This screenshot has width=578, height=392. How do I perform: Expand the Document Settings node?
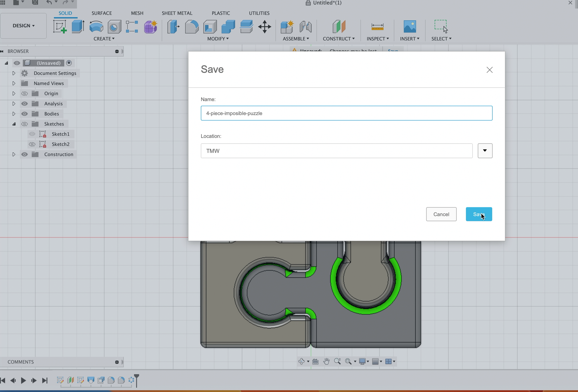pos(14,73)
